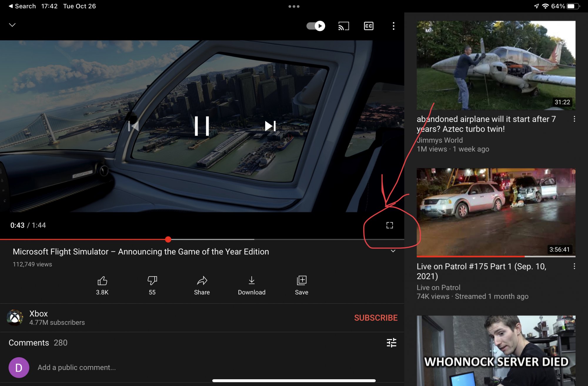Open options for Live on Patrol video
The image size is (588, 386).
574,266
